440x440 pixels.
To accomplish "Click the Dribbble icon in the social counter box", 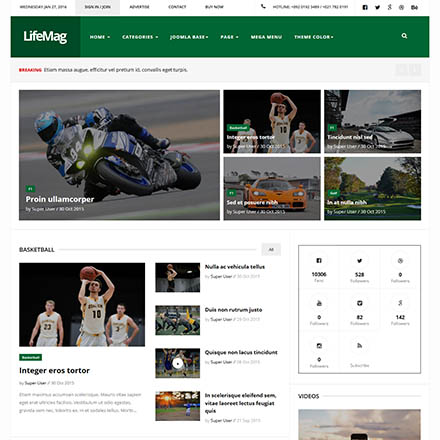I will (x=400, y=261).
